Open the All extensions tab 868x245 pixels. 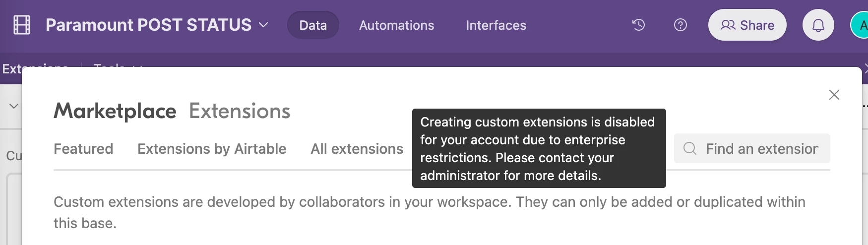(357, 149)
